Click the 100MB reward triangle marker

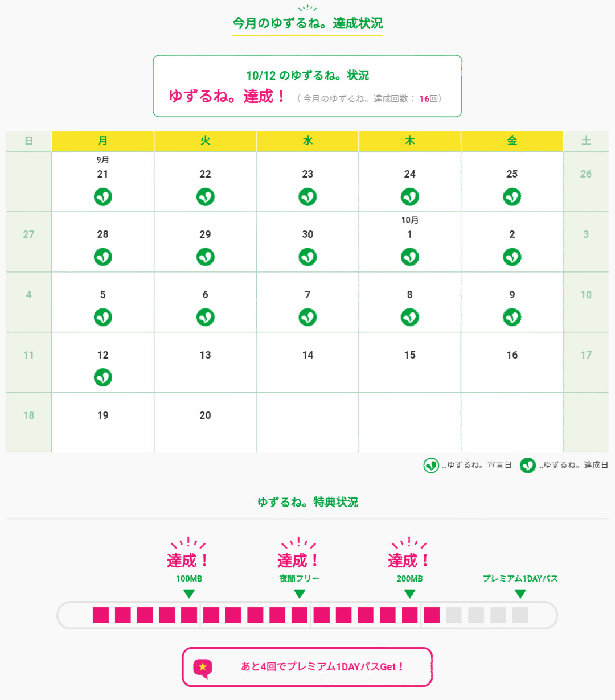[189, 594]
